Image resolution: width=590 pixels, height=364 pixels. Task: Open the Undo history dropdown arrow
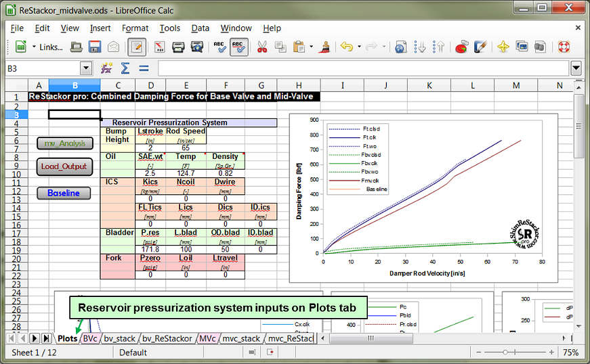pos(359,47)
